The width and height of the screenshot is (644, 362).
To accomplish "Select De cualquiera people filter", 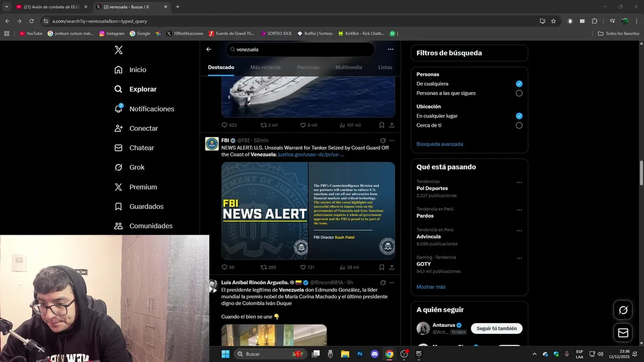I will tap(519, 84).
